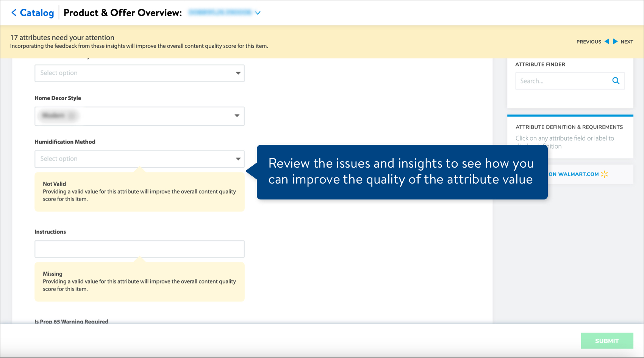This screenshot has width=644, height=358.
Task: Click the NEXT label
Action: pos(627,42)
